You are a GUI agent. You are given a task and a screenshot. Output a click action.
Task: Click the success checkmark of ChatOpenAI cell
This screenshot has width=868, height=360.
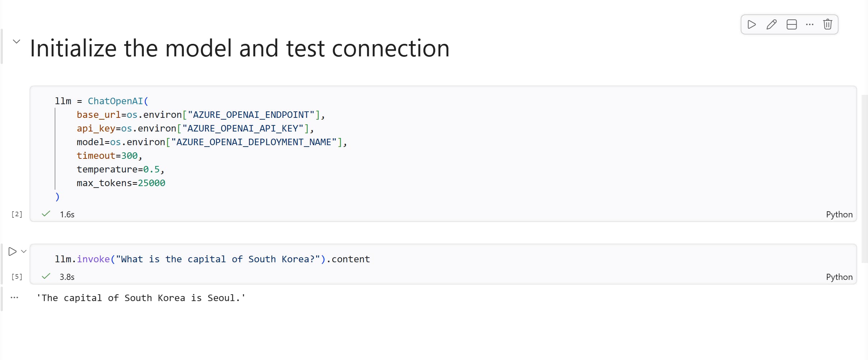click(x=46, y=214)
